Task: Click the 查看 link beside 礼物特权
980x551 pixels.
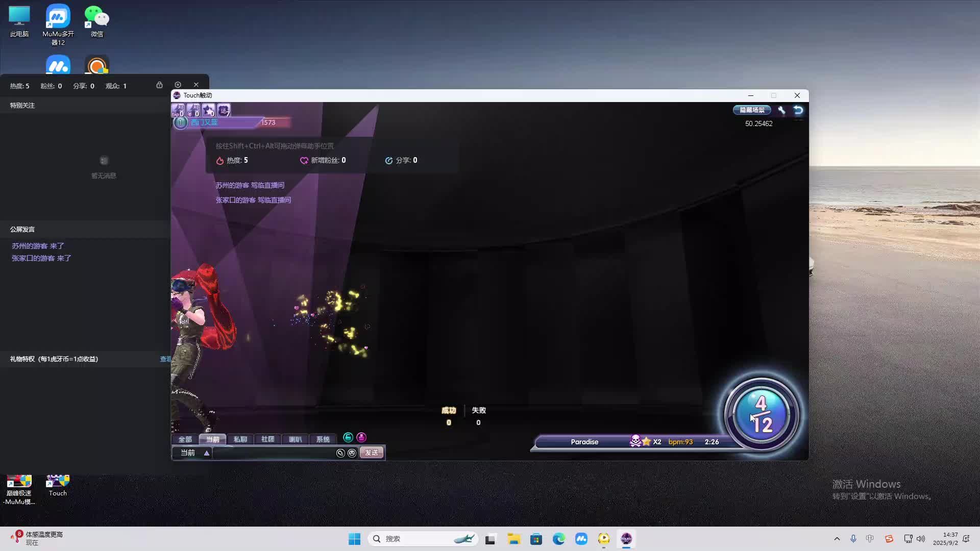Action: click(x=165, y=359)
